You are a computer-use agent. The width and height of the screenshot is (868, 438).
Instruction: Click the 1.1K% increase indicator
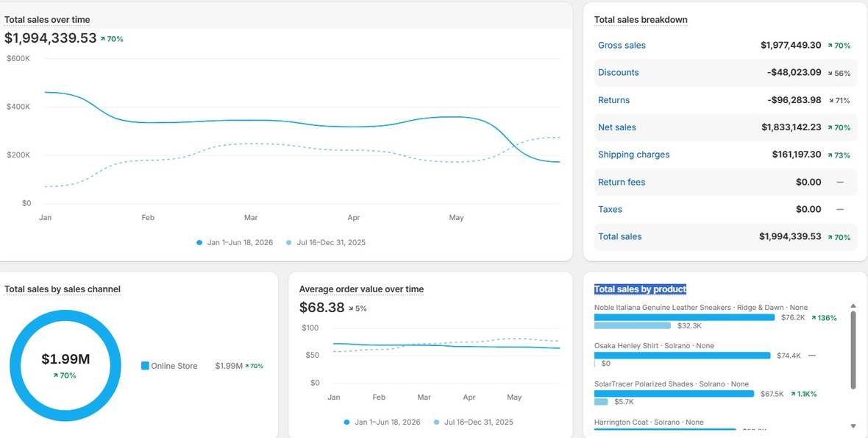click(803, 395)
